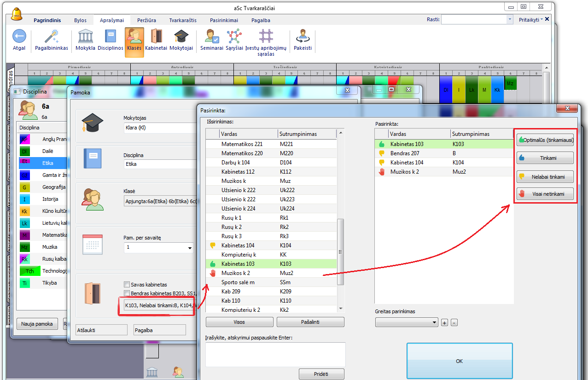Toggle the Bendras kabinetas checkbox
Screen dimensions: 588x380
[x=127, y=293]
